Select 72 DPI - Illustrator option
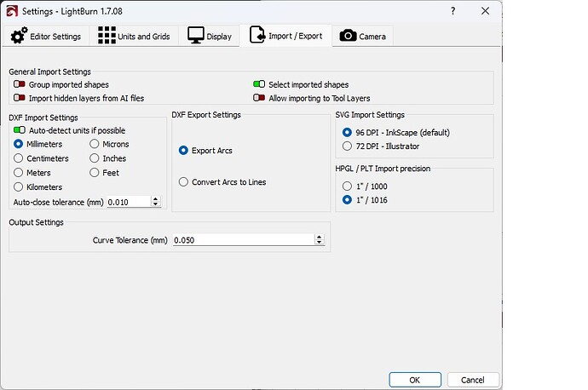588x390 pixels. click(346, 146)
